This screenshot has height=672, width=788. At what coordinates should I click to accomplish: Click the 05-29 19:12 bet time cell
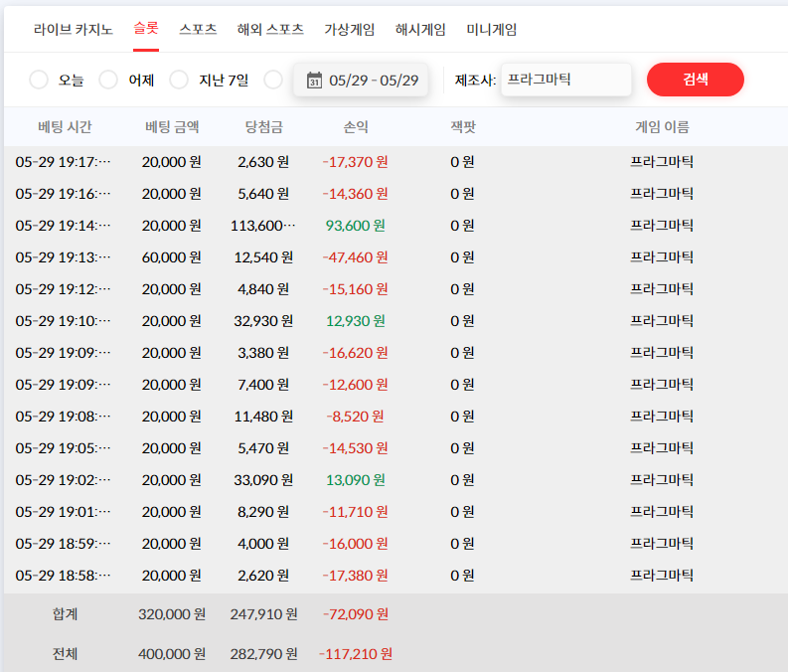click(64, 289)
